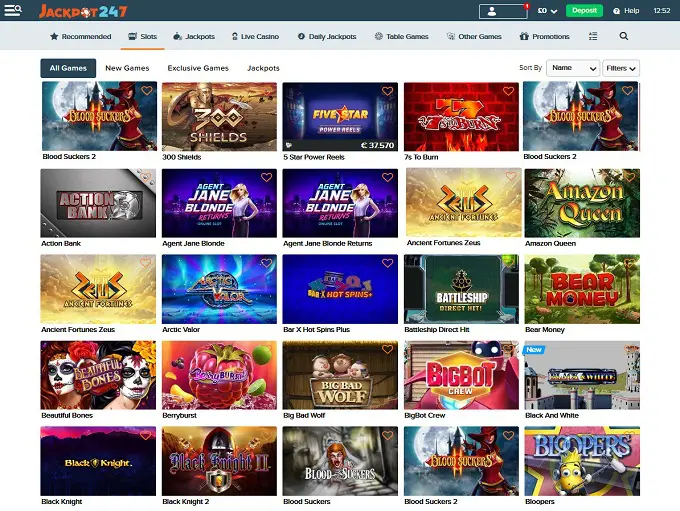Go to Promotions
This screenshot has height=511, width=680.
pos(545,36)
